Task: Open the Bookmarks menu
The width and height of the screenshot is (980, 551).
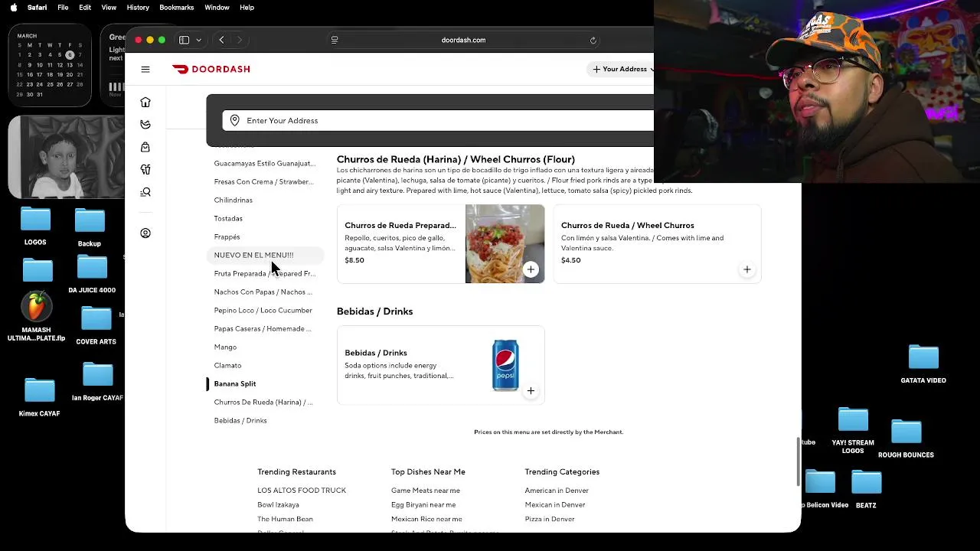Action: pyautogui.click(x=177, y=8)
